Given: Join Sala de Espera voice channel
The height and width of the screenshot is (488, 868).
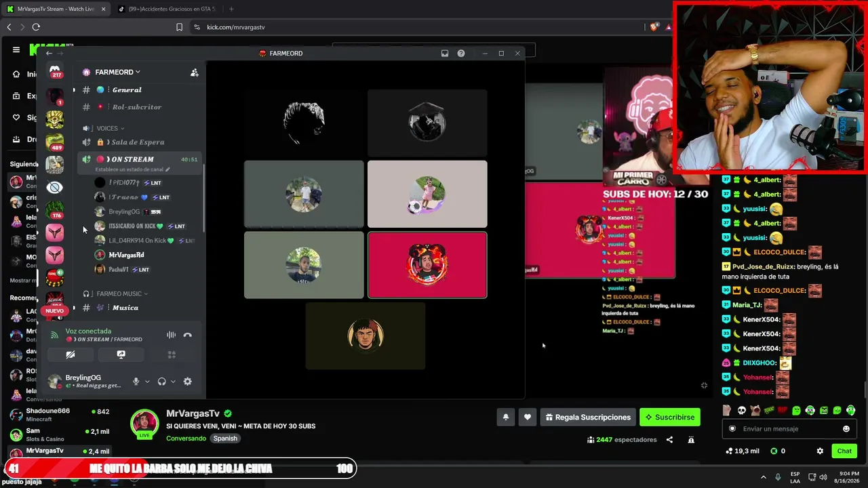Looking at the screenshot, I should click(x=139, y=142).
